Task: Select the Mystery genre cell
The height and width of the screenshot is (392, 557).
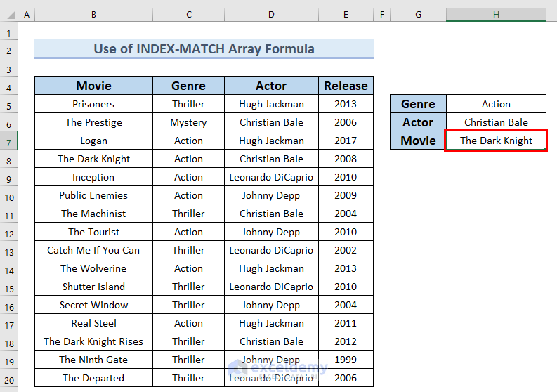Action: click(188, 122)
